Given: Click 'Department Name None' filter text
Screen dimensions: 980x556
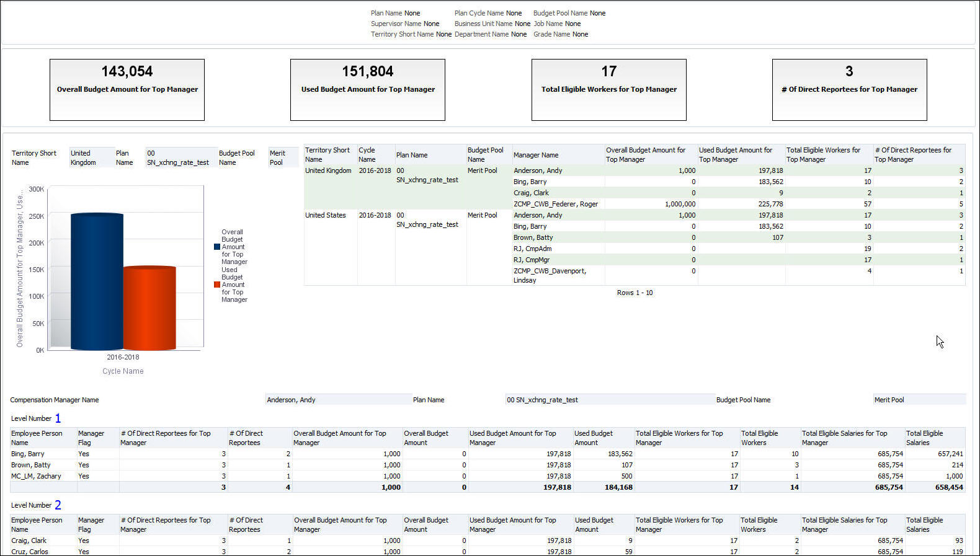Looking at the screenshot, I should coord(491,34).
